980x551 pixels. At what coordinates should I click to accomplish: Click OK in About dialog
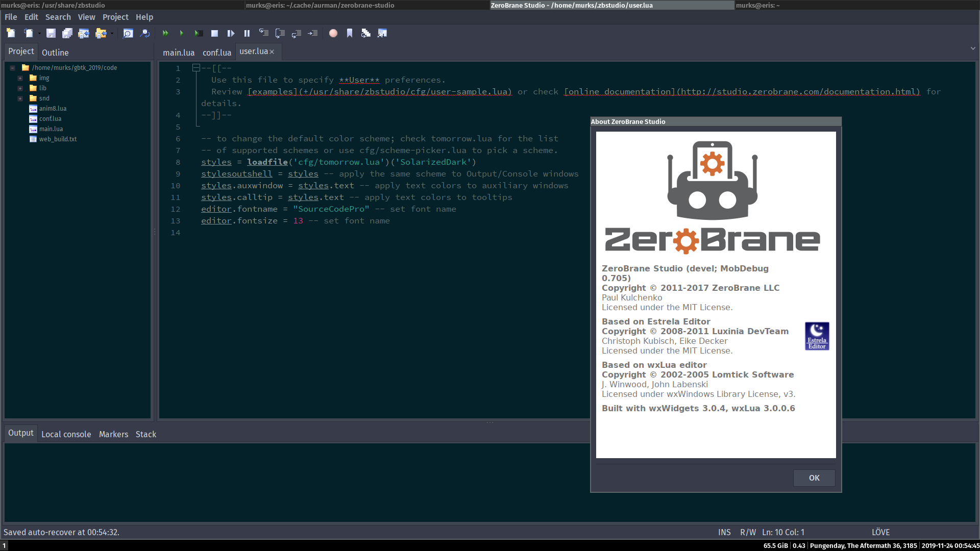(x=814, y=478)
